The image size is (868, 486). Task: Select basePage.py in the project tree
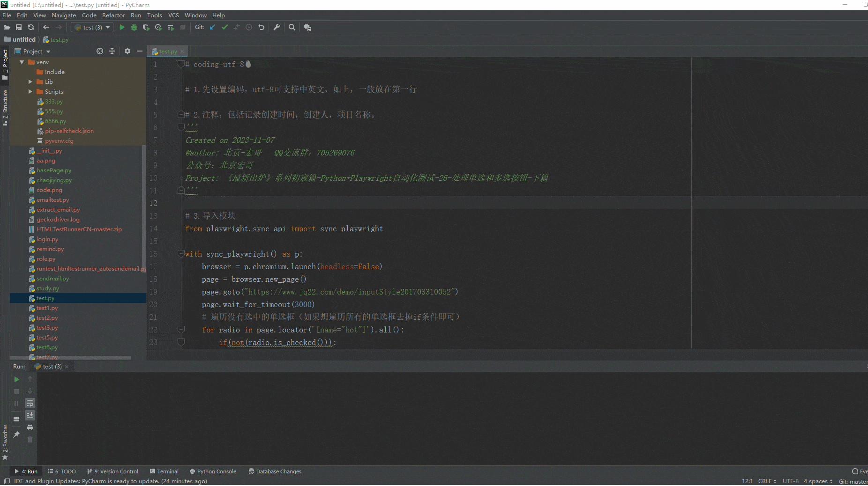tap(54, 170)
